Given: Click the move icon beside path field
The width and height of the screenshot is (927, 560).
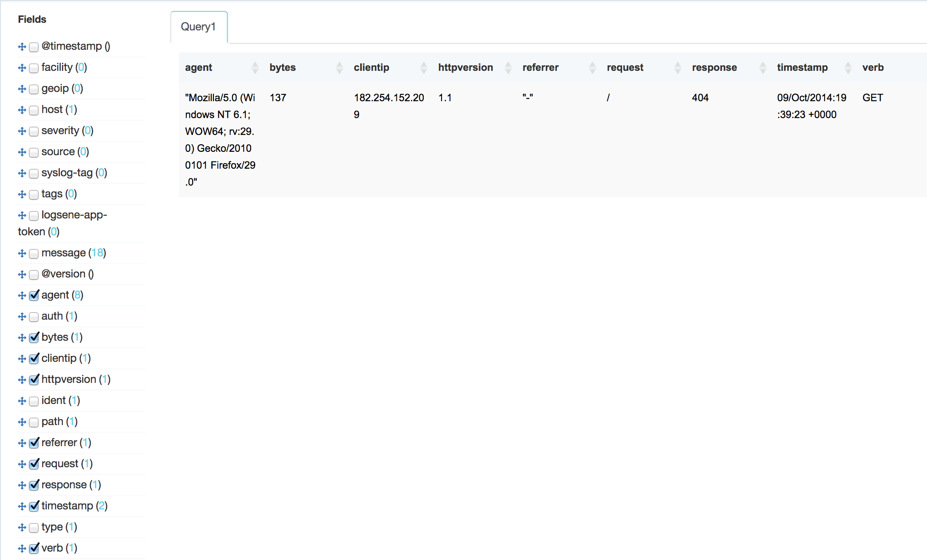Looking at the screenshot, I should click(22, 422).
